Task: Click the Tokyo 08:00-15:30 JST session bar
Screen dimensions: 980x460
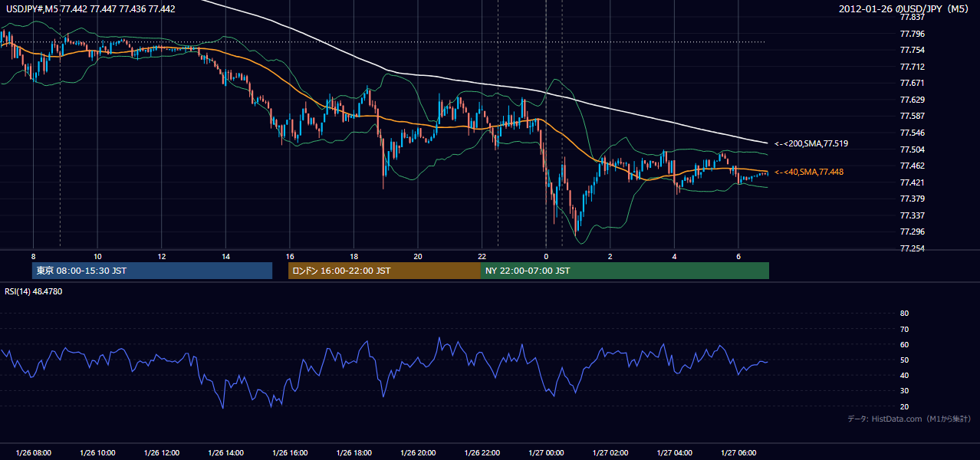Action: pyautogui.click(x=152, y=271)
